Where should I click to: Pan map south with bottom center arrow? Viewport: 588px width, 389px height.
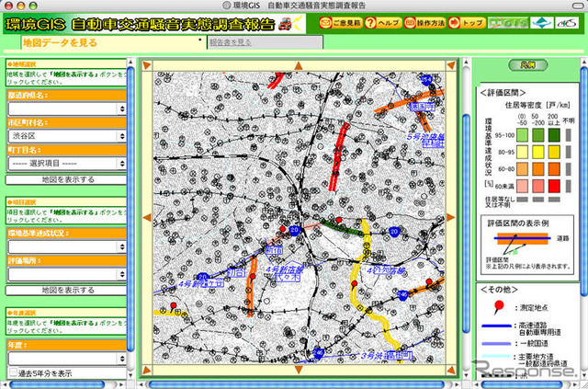click(x=299, y=370)
